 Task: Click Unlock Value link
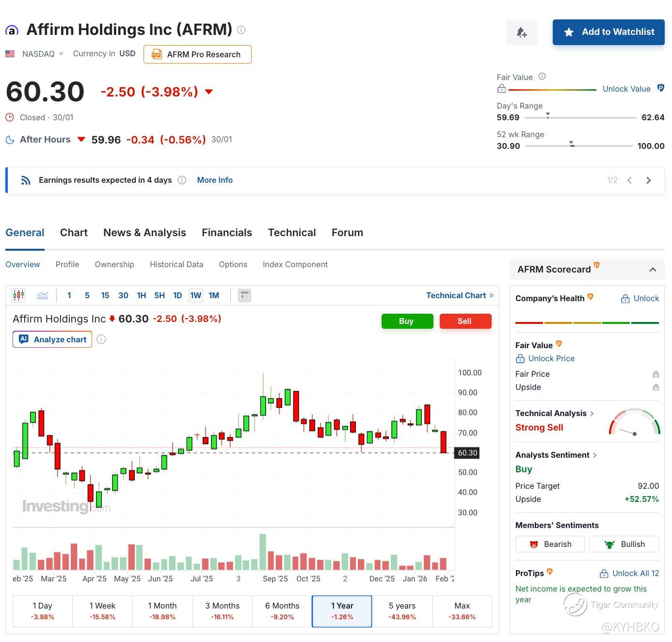pos(626,89)
